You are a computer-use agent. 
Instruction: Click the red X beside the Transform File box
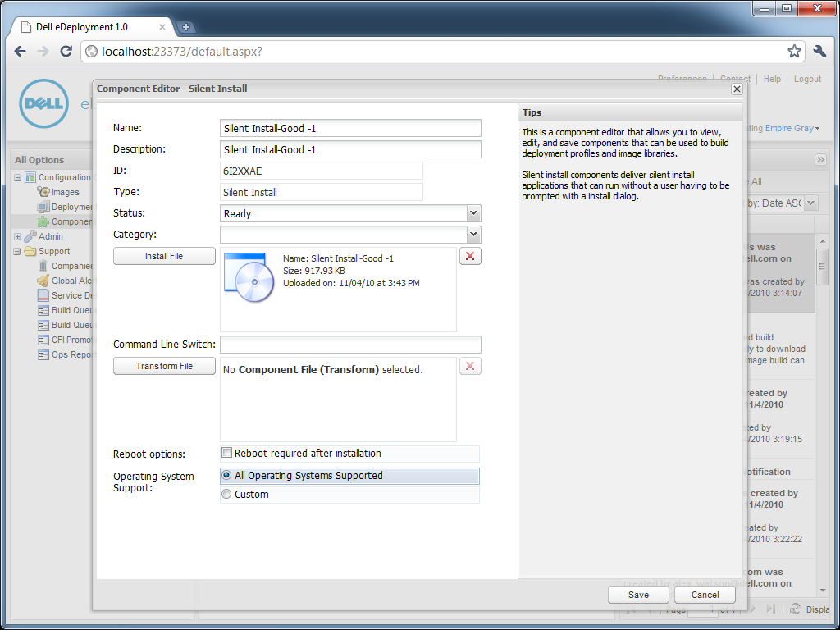pyautogui.click(x=470, y=366)
